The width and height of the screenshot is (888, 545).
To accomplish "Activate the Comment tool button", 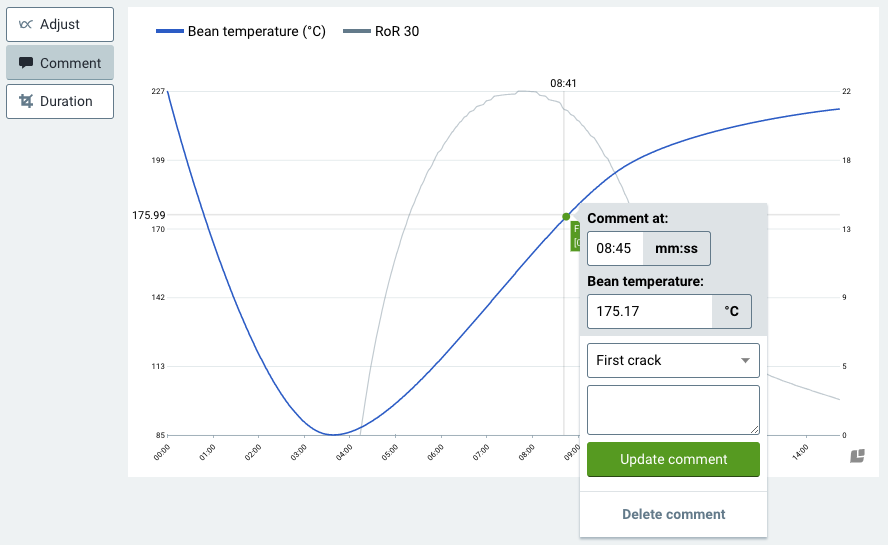I will [60, 63].
